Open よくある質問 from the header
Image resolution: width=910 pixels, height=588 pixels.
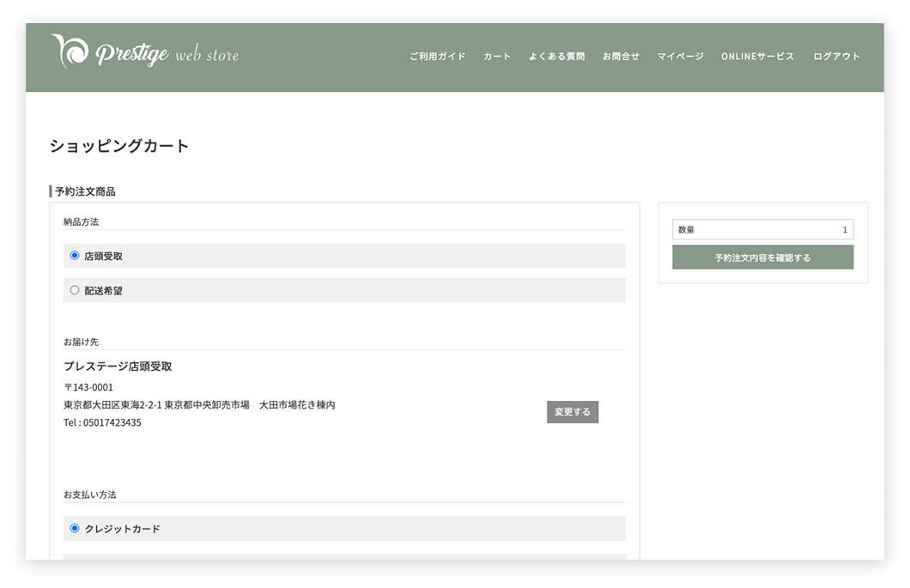click(x=556, y=57)
